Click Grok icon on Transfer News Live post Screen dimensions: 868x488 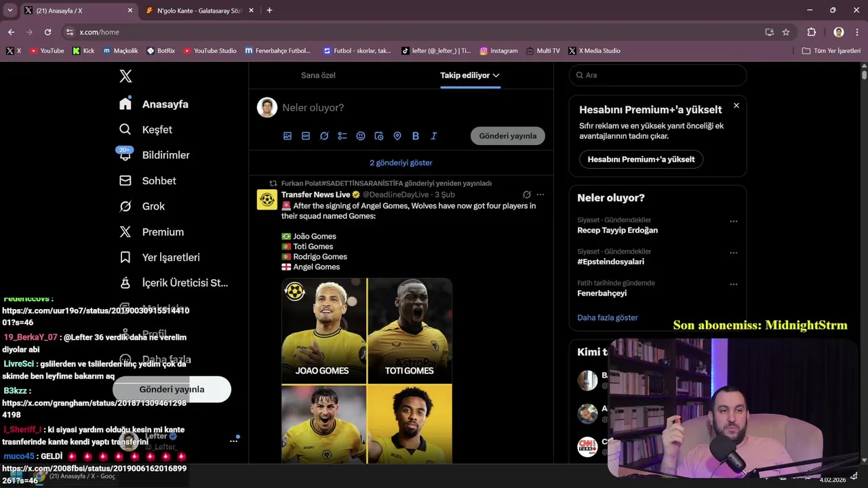[526, 195]
